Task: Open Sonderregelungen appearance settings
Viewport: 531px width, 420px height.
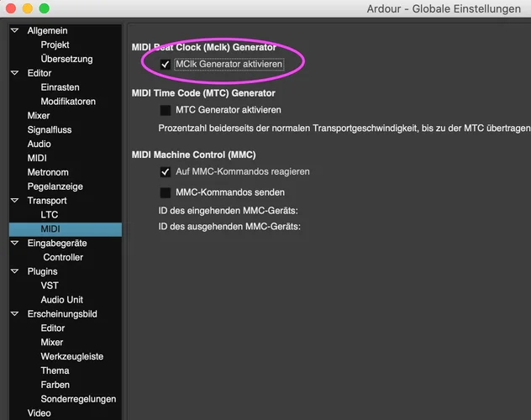Action: pyautogui.click(x=78, y=399)
